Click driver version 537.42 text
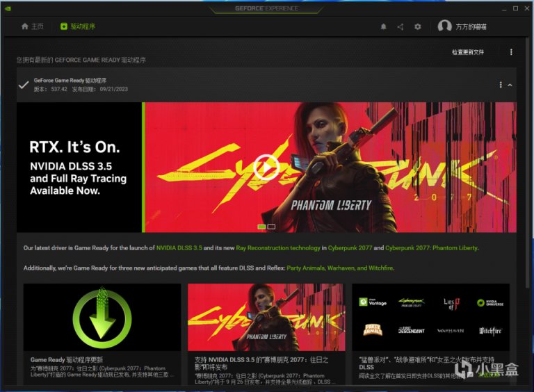 (x=59, y=89)
